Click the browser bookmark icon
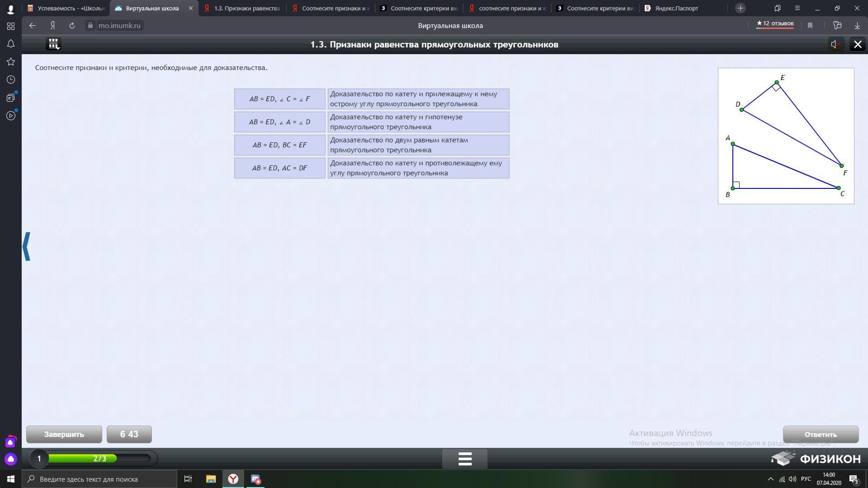Image resolution: width=868 pixels, height=488 pixels. 810,26
